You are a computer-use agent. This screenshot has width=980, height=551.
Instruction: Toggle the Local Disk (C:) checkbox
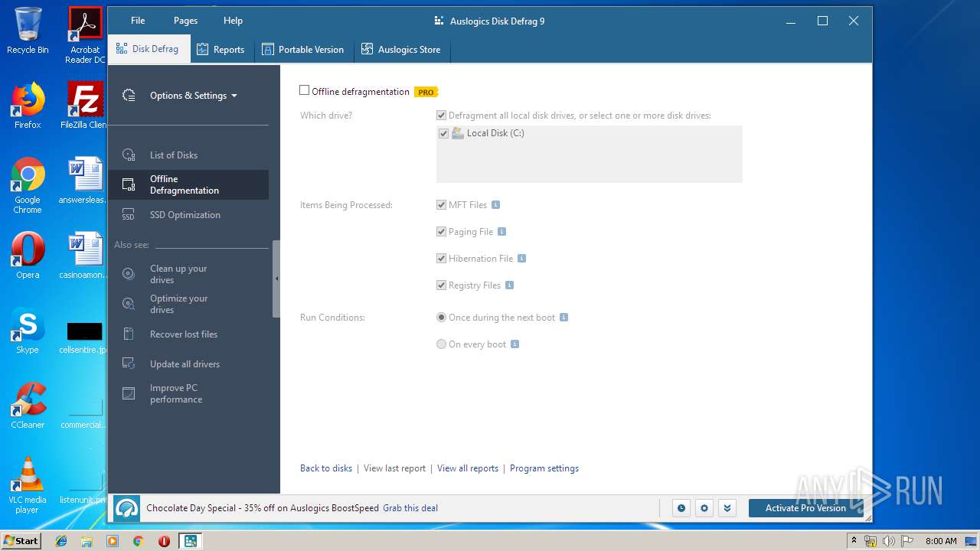(x=443, y=133)
